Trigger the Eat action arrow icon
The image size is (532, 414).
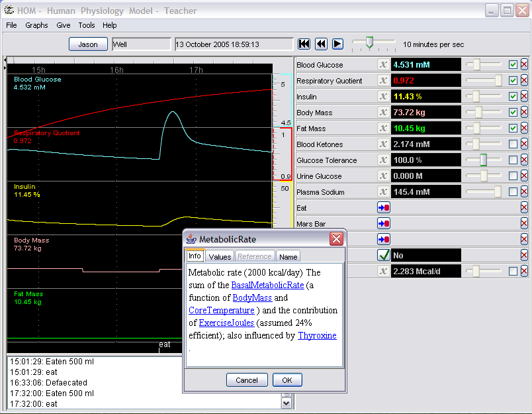383,208
